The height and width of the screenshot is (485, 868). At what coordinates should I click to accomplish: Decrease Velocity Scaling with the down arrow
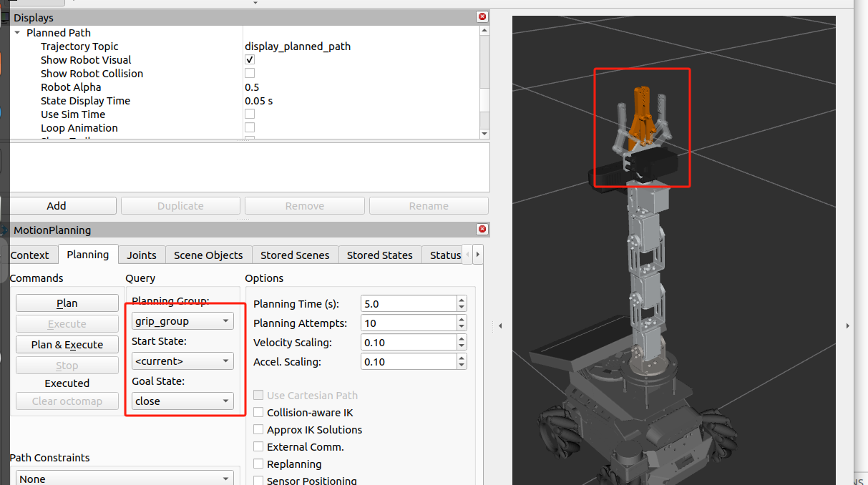point(462,346)
